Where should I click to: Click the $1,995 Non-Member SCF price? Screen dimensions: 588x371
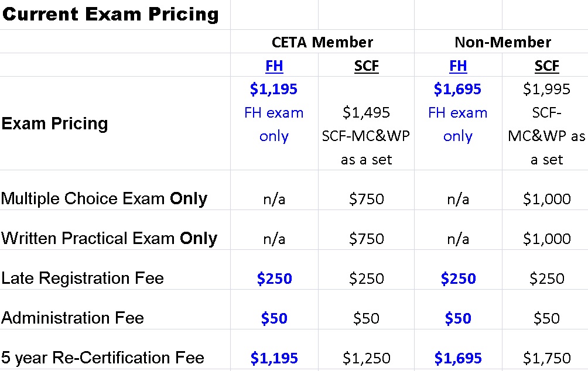[547, 89]
